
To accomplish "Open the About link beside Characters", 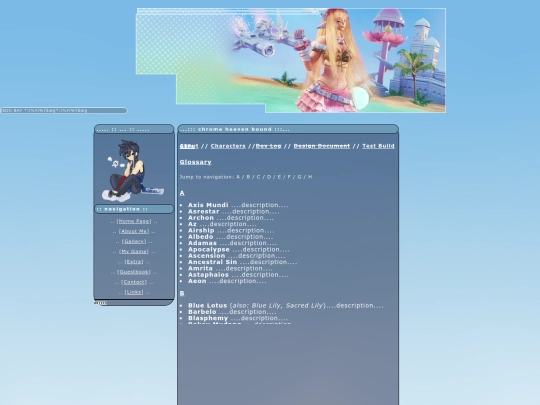I will coord(189,146).
